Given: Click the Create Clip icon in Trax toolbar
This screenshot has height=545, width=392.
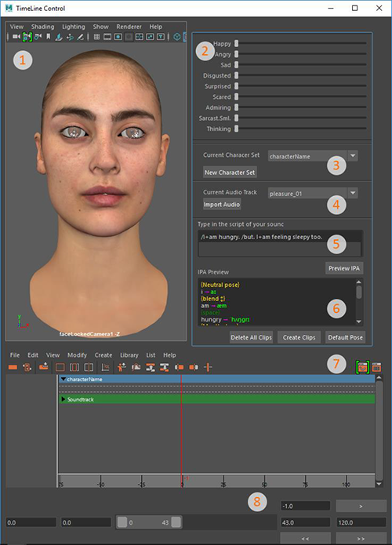Looking at the screenshot, I should [x=13, y=367].
